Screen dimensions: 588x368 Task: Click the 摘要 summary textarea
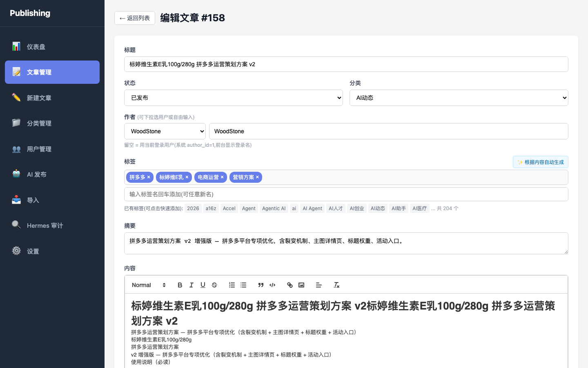346,243
